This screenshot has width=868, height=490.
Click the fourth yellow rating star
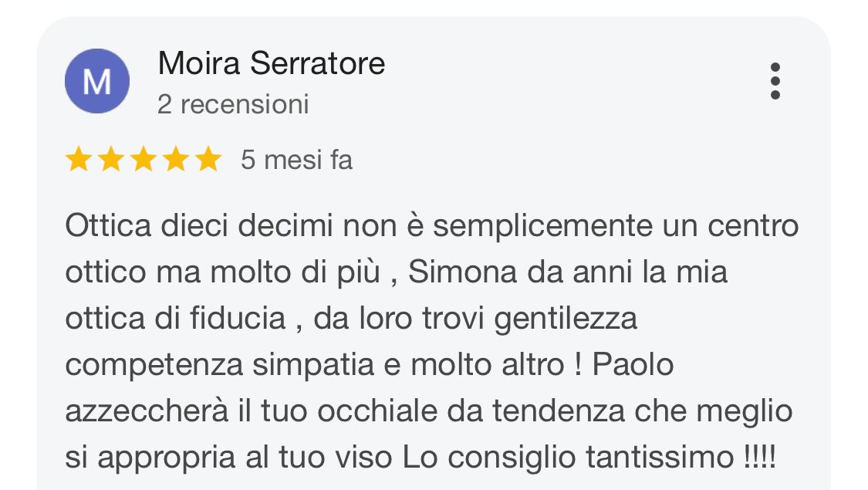175,160
